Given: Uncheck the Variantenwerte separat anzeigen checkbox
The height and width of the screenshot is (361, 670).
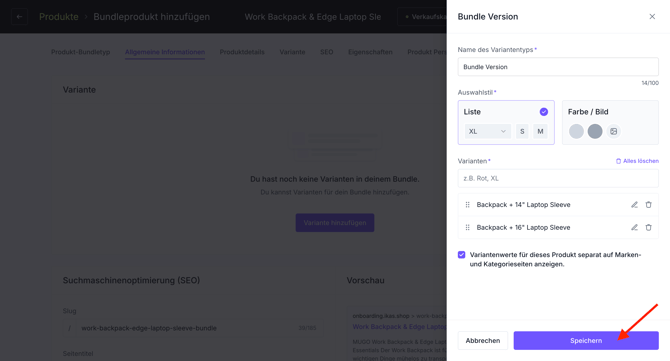Looking at the screenshot, I should [x=461, y=255].
